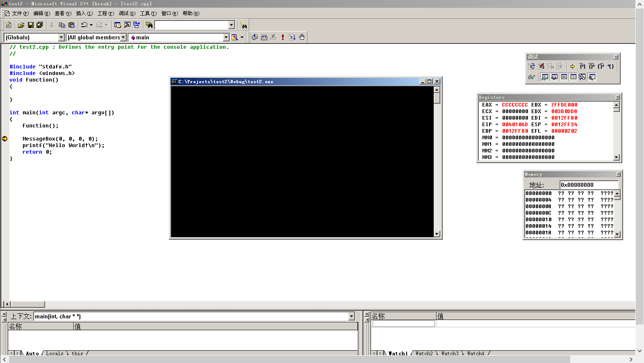Switch to the Watch4 tab

(x=476, y=353)
